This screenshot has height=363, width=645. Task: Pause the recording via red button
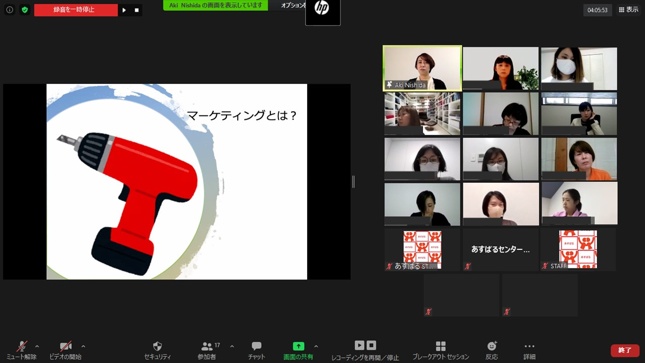pyautogui.click(x=76, y=9)
